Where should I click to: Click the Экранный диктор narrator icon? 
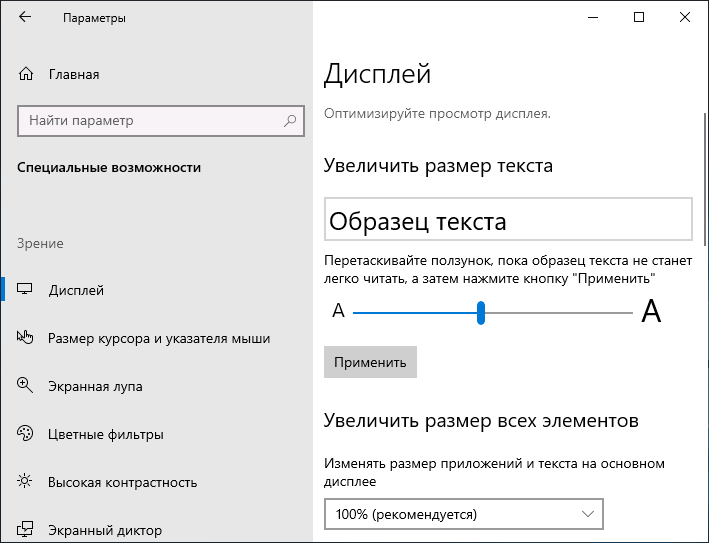[24, 529]
